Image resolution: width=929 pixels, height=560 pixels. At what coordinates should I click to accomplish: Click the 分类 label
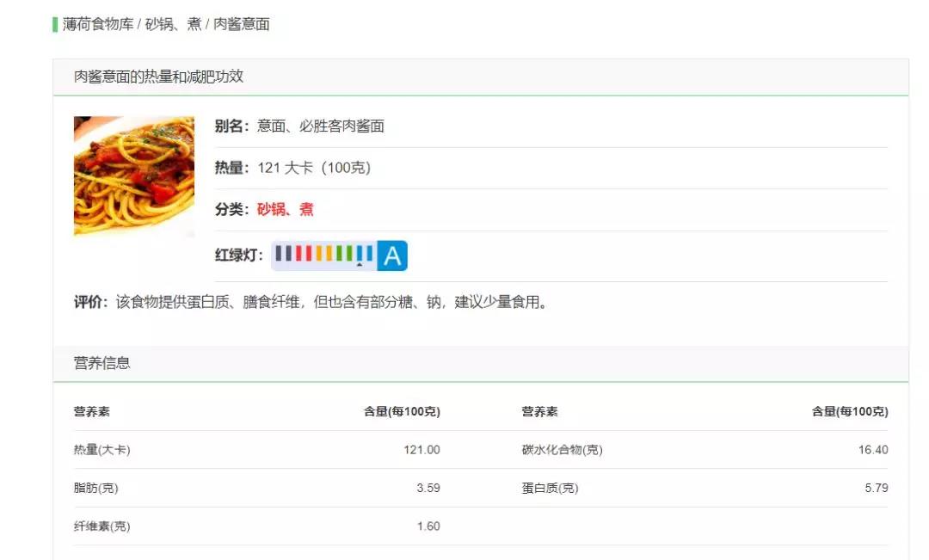(232, 209)
